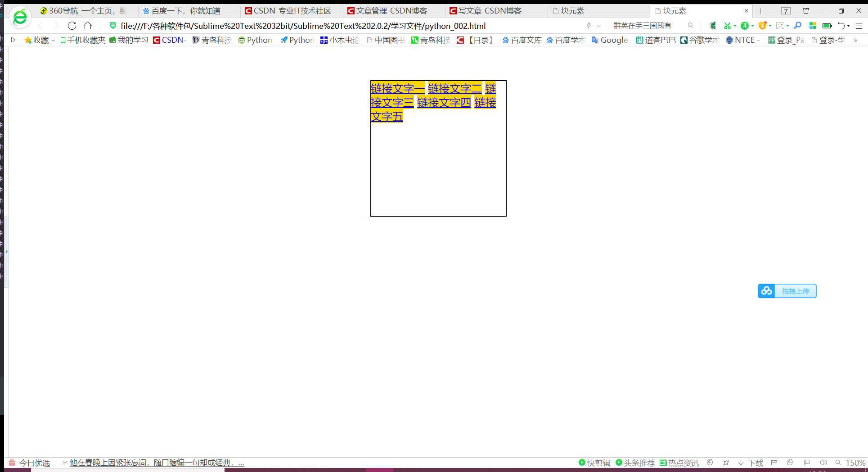
Task: Click inside the address bar
Action: (315, 26)
